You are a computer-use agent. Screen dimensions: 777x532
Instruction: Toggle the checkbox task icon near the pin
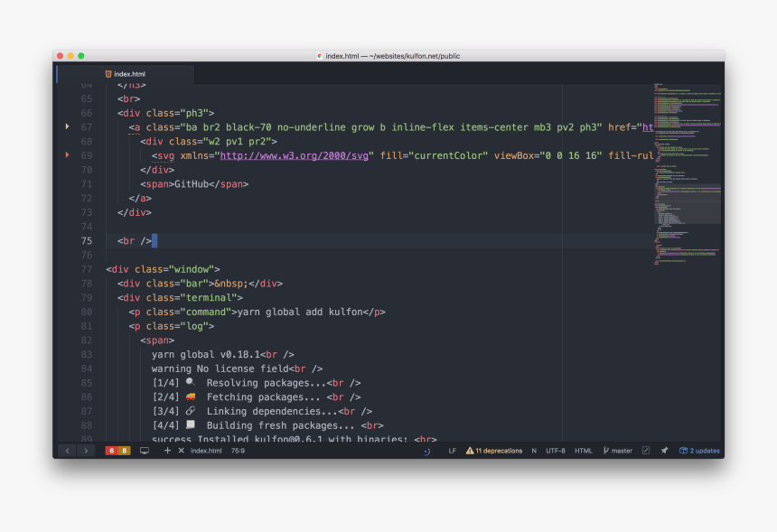pyautogui.click(x=646, y=451)
